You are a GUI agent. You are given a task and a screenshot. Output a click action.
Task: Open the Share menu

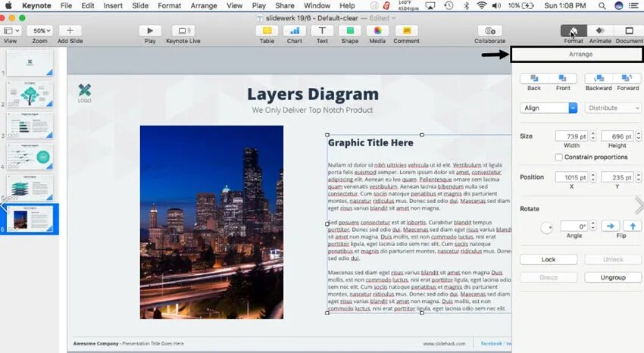(x=285, y=6)
